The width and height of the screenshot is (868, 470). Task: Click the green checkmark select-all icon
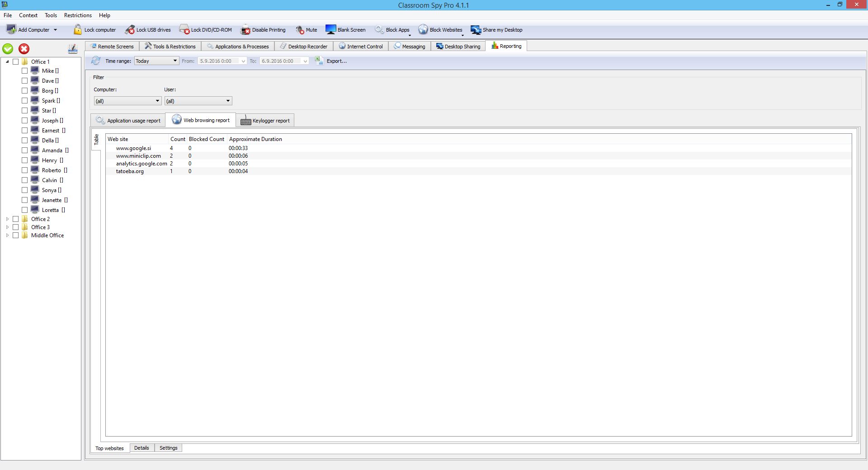coord(8,49)
